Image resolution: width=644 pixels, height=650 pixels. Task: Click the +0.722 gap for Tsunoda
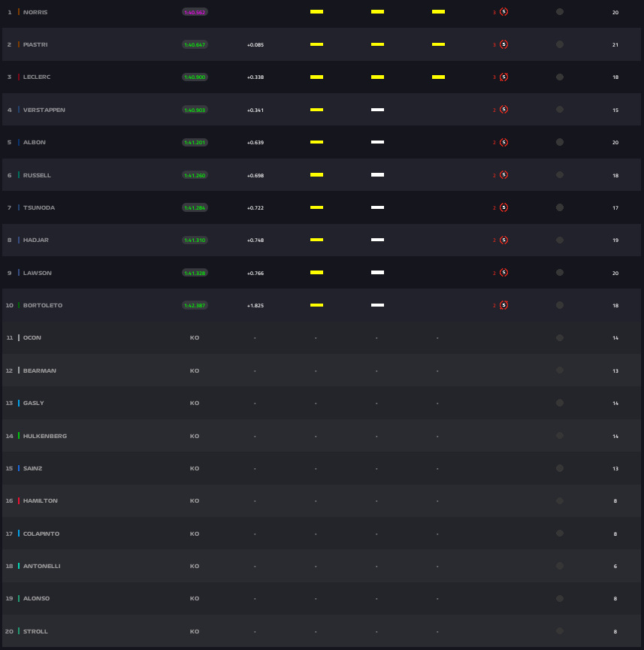click(x=255, y=207)
